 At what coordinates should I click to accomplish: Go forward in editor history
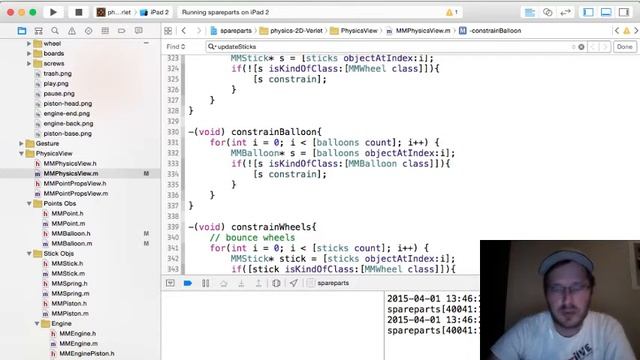pyautogui.click(x=199, y=31)
